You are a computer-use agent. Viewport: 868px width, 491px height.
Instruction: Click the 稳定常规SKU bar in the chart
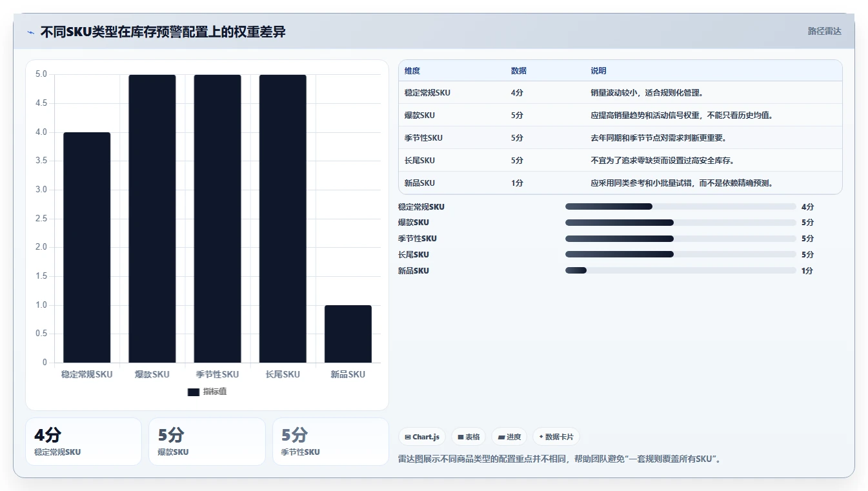click(x=87, y=248)
